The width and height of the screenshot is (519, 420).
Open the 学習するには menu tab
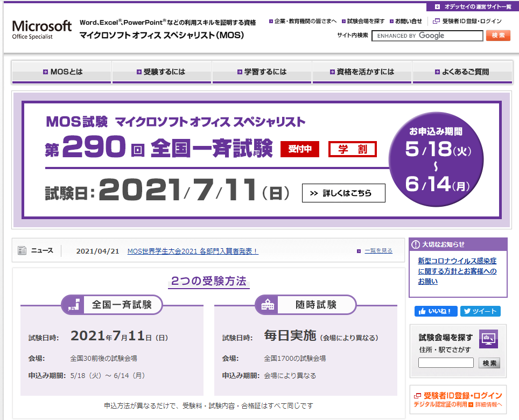point(262,72)
